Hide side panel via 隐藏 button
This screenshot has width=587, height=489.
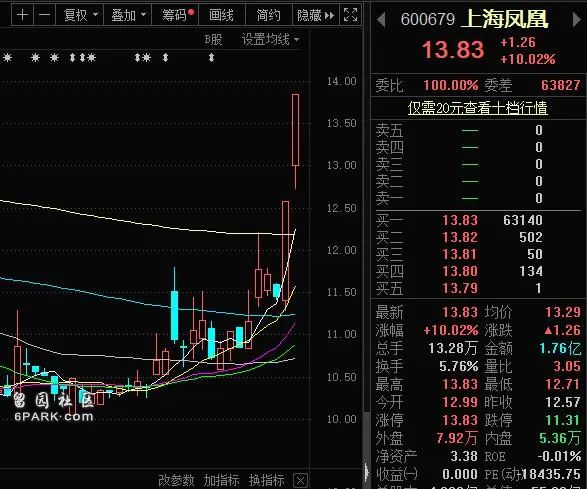(x=316, y=15)
